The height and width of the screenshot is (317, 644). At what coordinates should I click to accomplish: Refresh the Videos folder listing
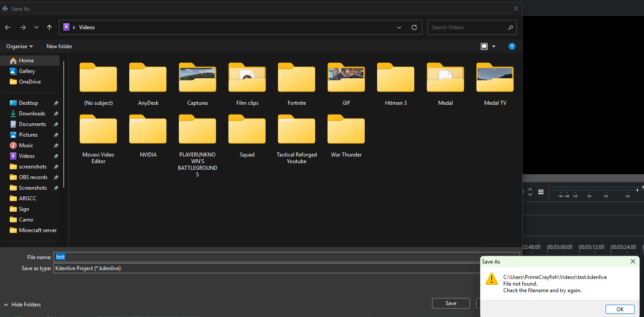(x=414, y=27)
